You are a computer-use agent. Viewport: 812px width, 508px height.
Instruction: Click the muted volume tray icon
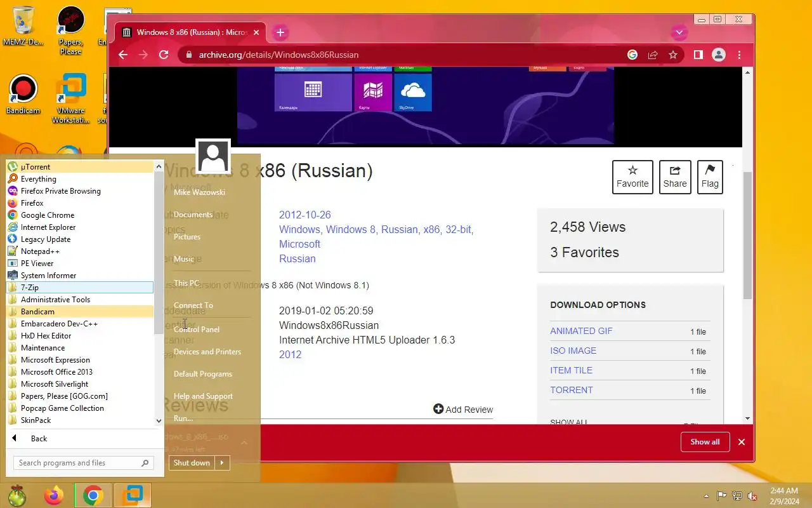(x=752, y=496)
